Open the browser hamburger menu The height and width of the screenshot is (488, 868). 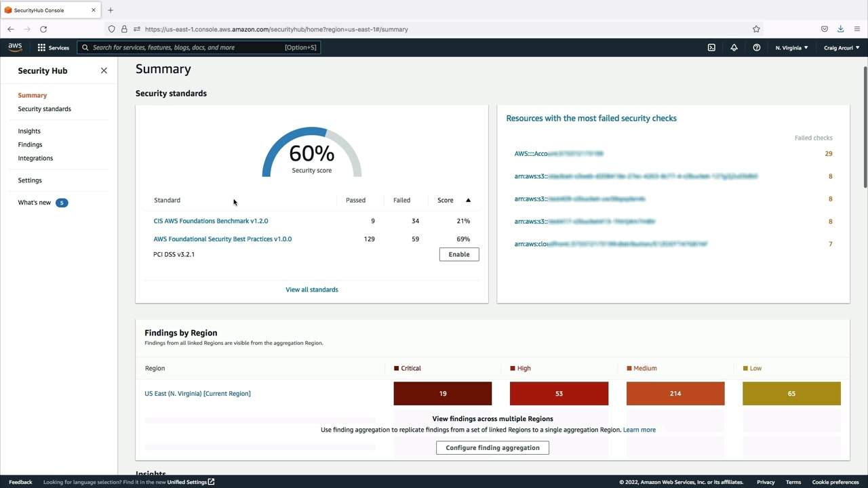857,29
